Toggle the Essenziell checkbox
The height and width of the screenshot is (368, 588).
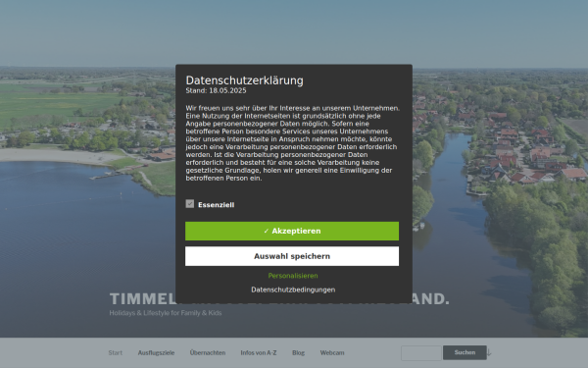point(190,204)
